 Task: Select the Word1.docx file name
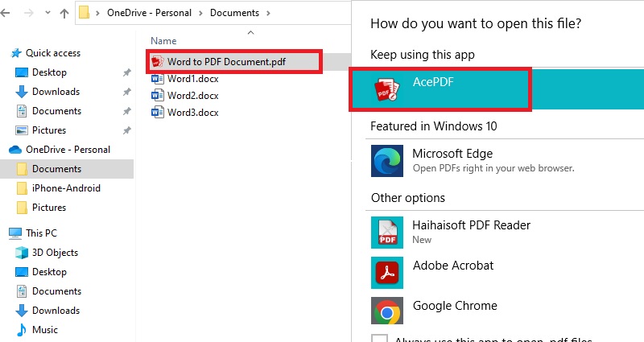pyautogui.click(x=192, y=79)
